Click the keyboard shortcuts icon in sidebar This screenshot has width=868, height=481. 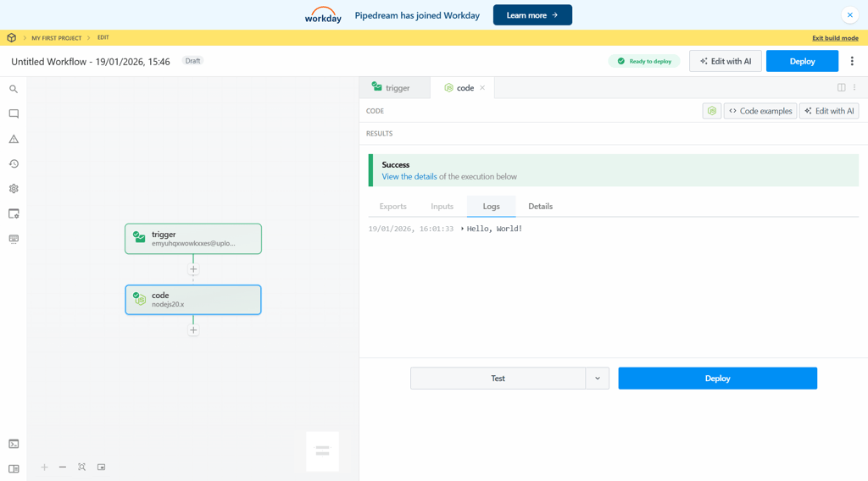14,239
